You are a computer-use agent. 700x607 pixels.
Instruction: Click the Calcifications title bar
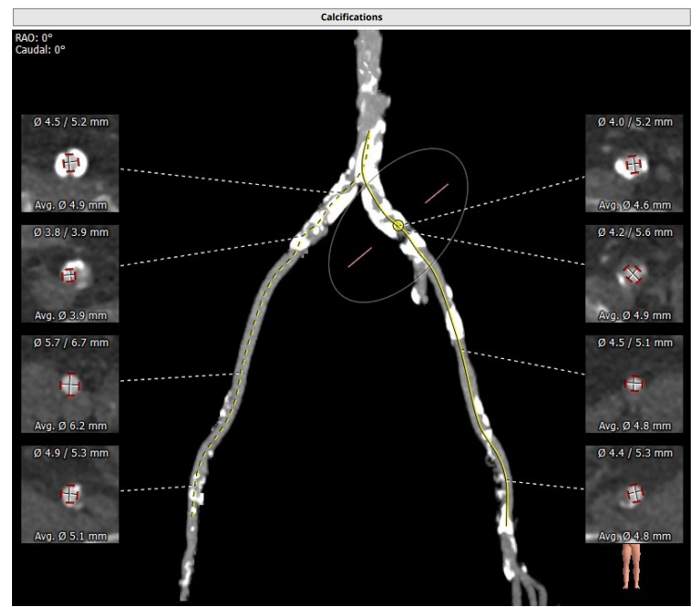click(350, 17)
